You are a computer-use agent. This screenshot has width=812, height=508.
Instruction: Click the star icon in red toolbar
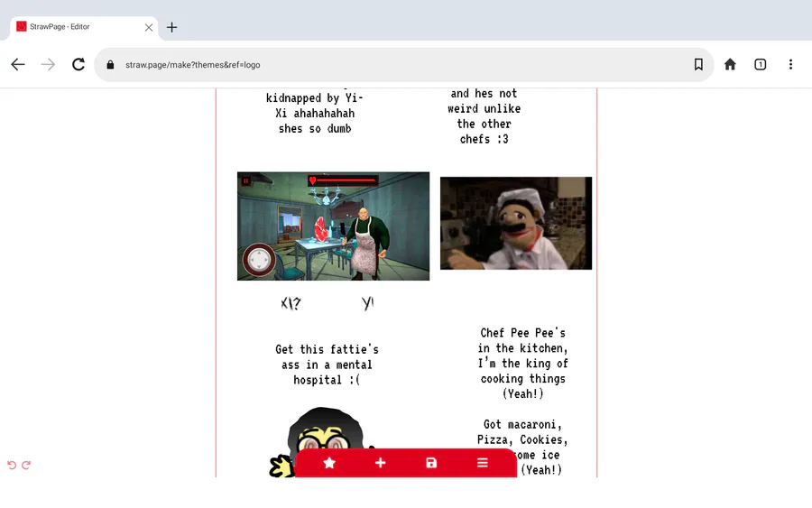click(x=329, y=463)
